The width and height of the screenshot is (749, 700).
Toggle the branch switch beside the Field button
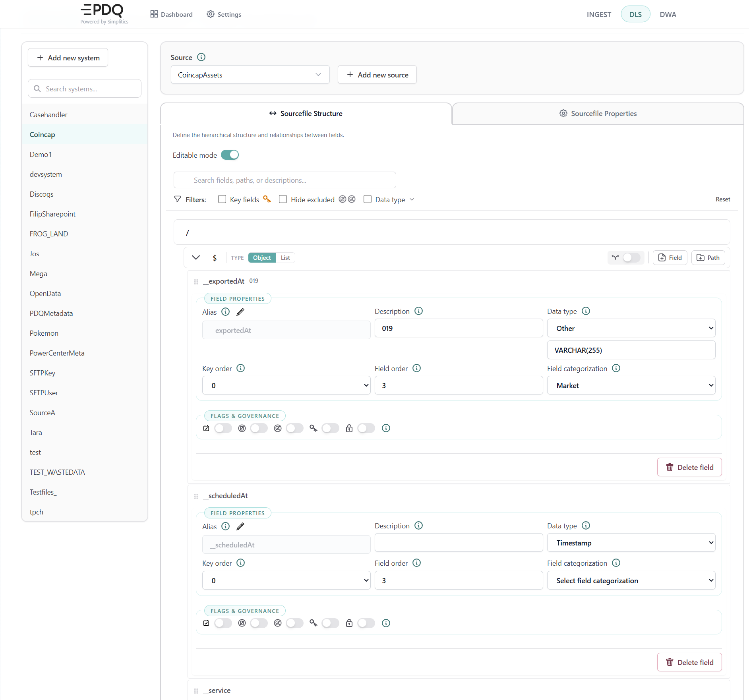pos(631,257)
